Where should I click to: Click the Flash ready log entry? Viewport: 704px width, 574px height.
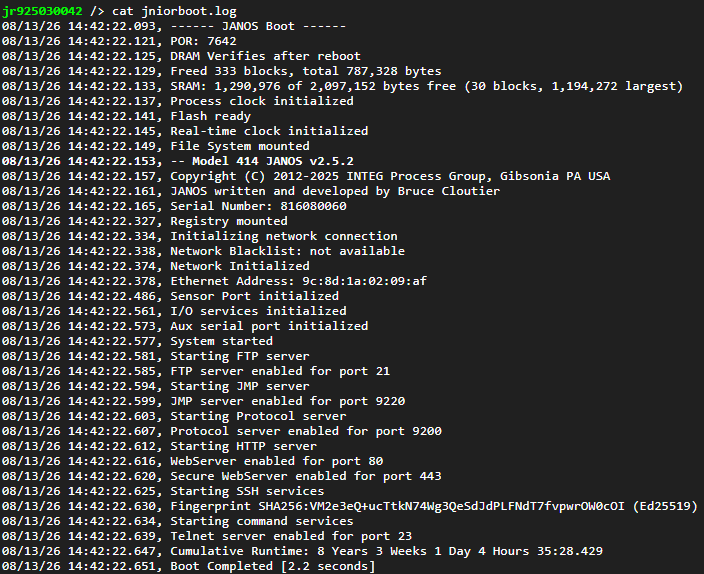tap(126, 116)
